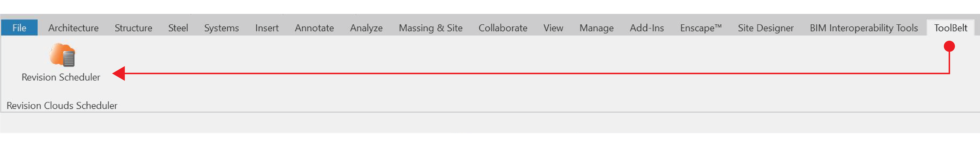The width and height of the screenshot is (980, 147).
Task: Switch to the Architecture tab
Action: (x=73, y=28)
